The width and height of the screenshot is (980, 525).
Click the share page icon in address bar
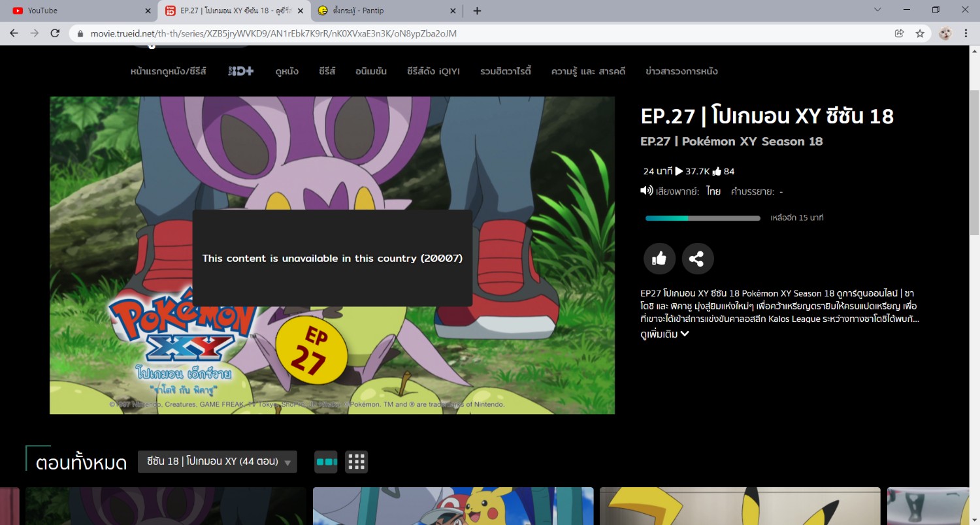pyautogui.click(x=900, y=33)
